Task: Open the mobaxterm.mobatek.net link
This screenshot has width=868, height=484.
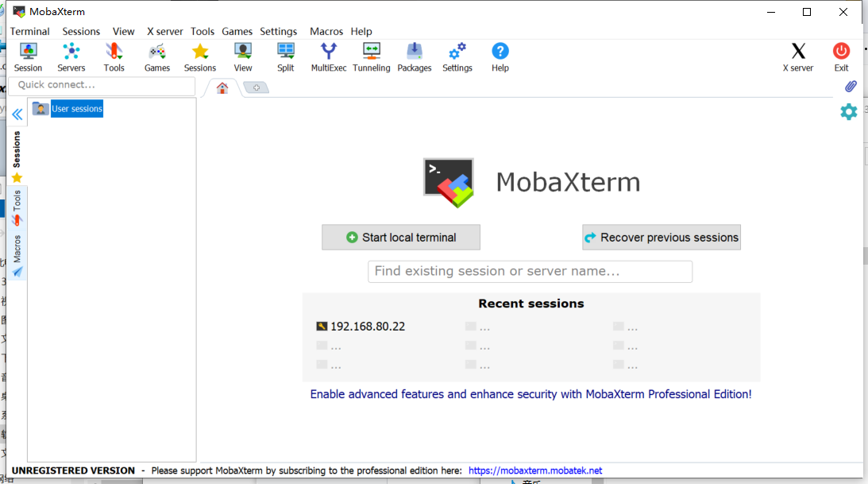Action: point(534,470)
